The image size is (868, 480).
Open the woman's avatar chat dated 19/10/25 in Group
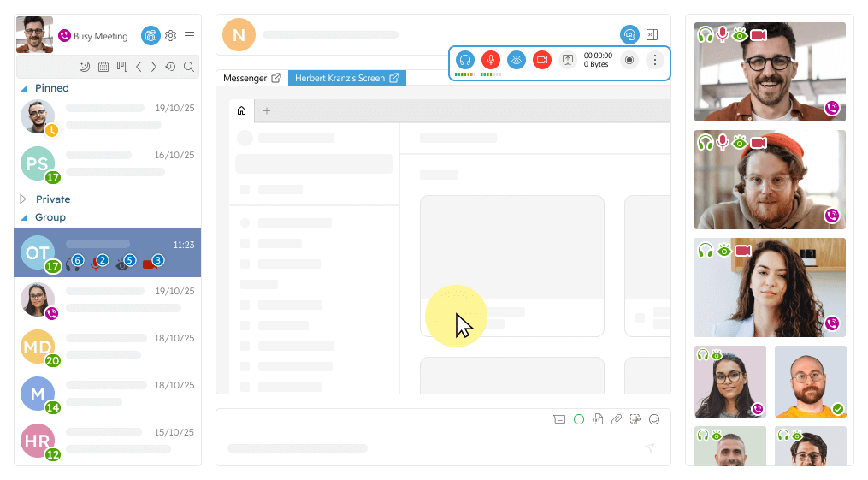[108, 300]
